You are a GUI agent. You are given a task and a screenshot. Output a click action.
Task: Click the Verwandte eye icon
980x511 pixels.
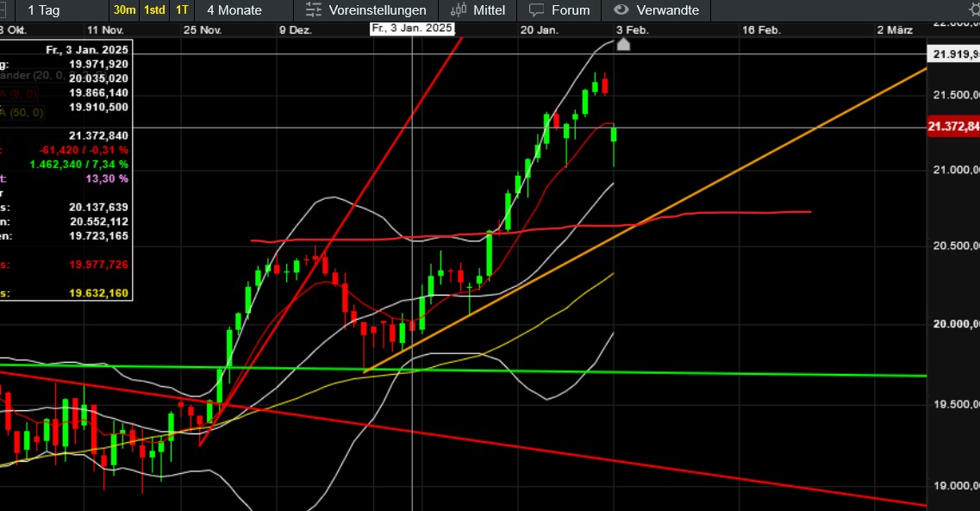point(621,9)
